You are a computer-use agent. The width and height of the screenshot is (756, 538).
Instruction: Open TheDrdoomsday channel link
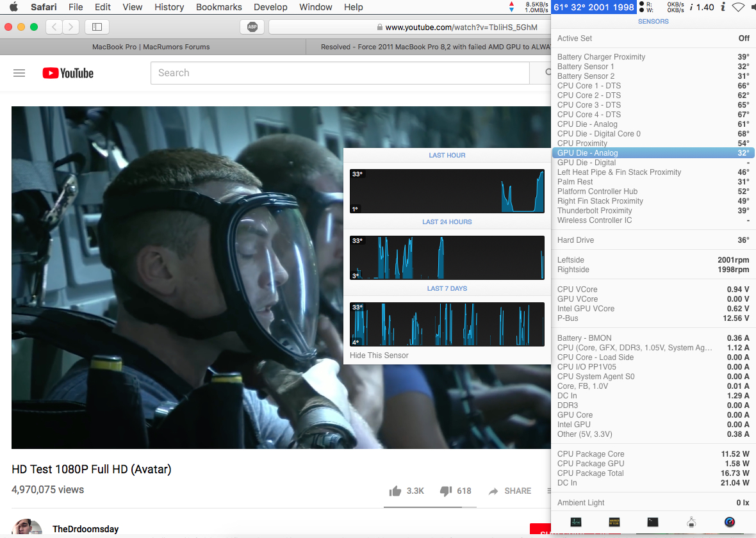[x=85, y=529]
